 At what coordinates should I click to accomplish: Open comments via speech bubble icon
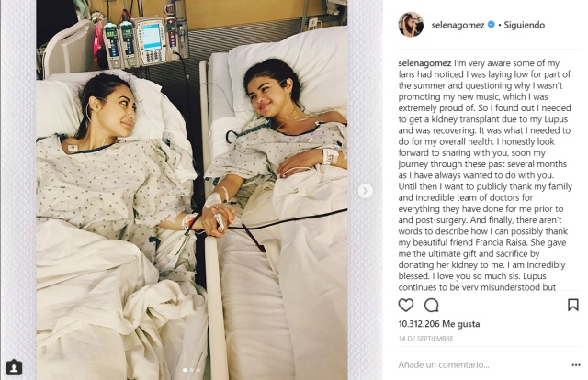[431, 305]
